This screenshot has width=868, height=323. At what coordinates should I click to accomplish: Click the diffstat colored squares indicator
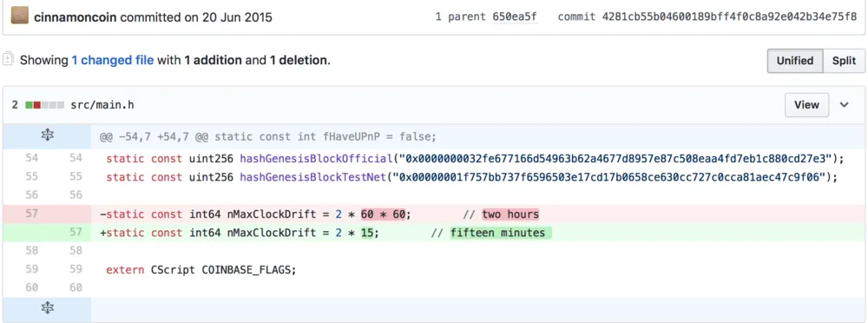[45, 105]
